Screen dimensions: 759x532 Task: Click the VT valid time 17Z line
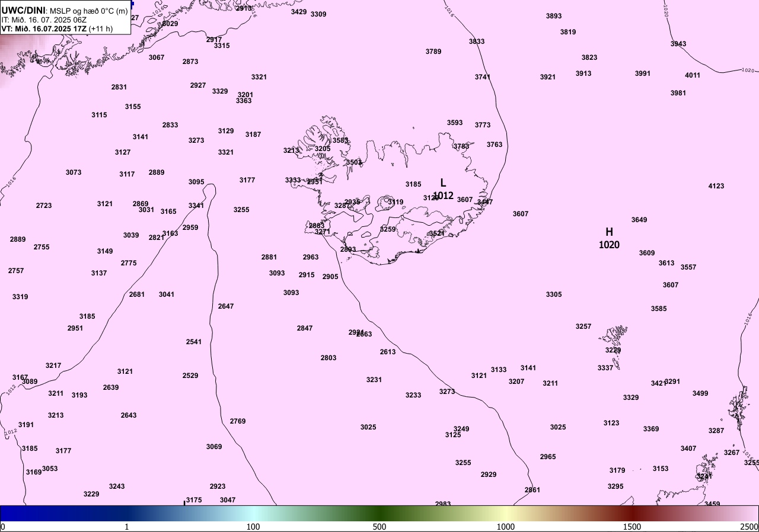pyautogui.click(x=57, y=28)
